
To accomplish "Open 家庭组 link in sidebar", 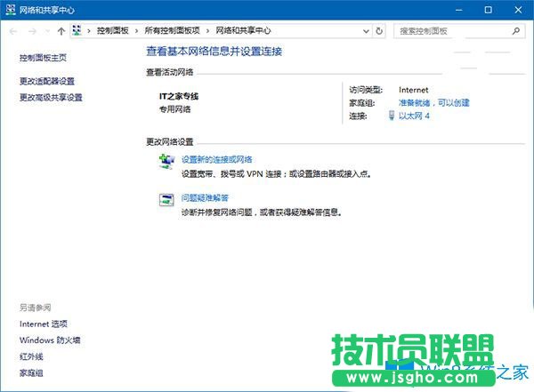I will (x=31, y=373).
